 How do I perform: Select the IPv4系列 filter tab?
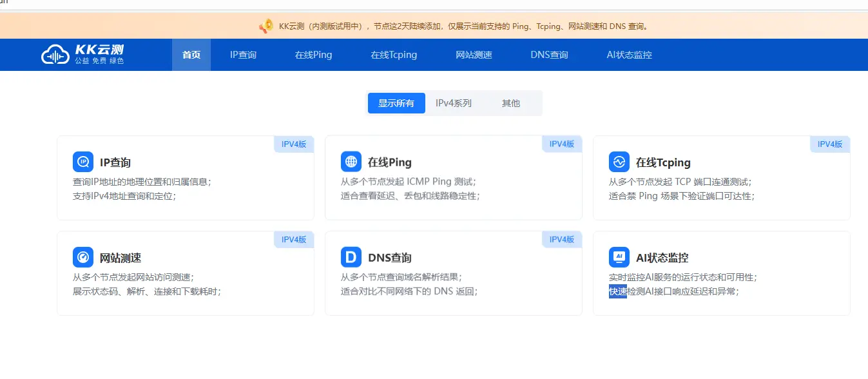point(454,103)
